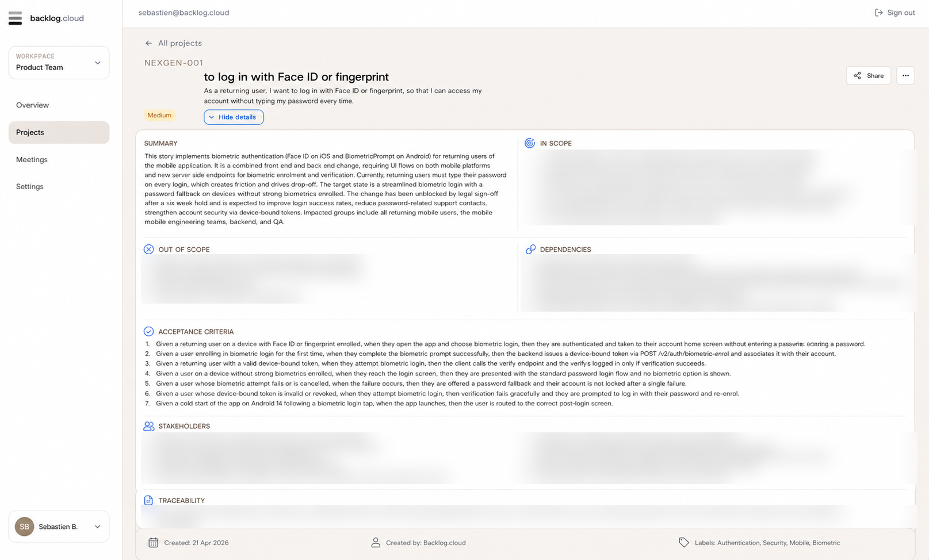Image resolution: width=929 pixels, height=560 pixels.
Task: Click the backlog.cloud logo text
Action: [57, 18]
